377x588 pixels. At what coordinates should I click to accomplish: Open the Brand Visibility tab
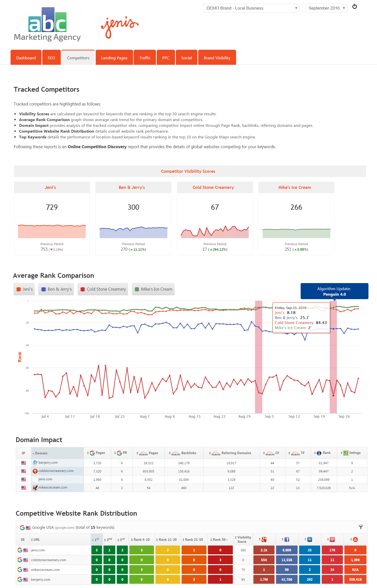click(217, 58)
